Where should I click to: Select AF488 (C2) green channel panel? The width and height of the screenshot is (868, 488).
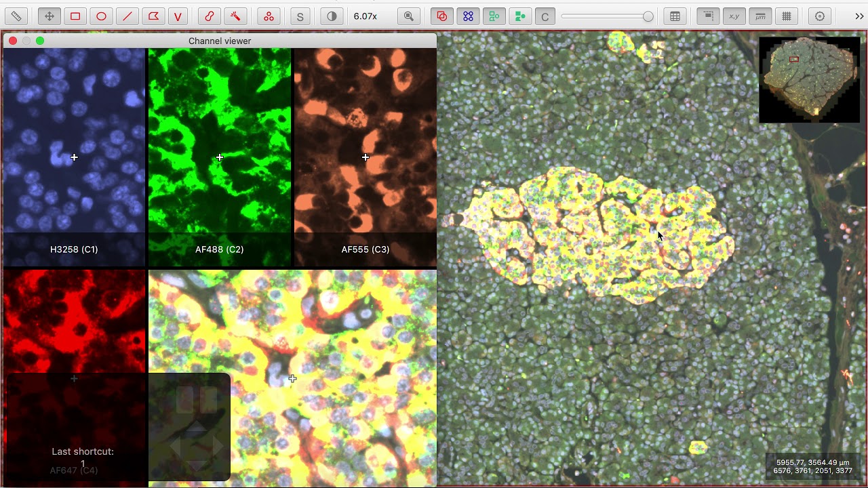click(x=220, y=157)
